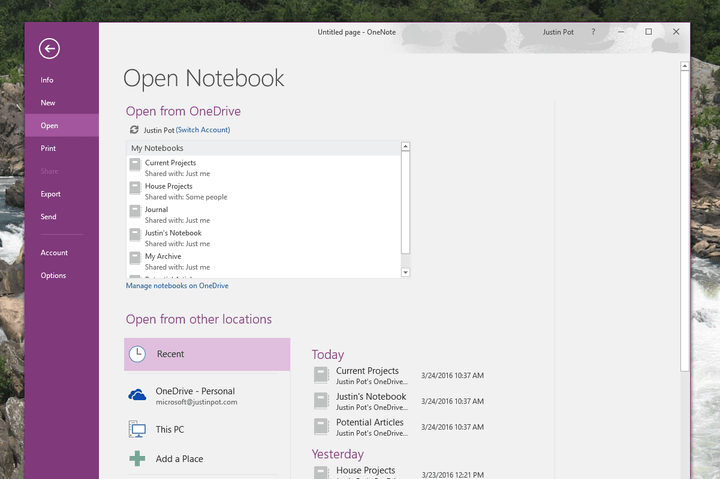Click the up arrow of My Notebooks scrollbar
Viewport: 720px width, 479px height.
point(405,147)
